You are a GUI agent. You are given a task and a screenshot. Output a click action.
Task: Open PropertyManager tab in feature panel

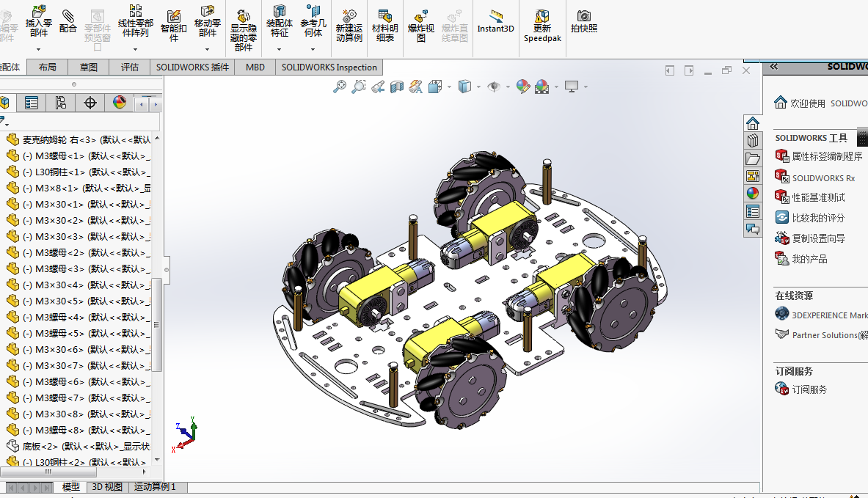[32, 103]
